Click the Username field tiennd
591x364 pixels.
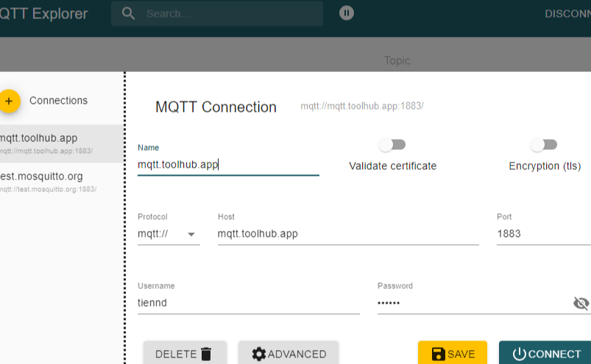pyautogui.click(x=248, y=303)
